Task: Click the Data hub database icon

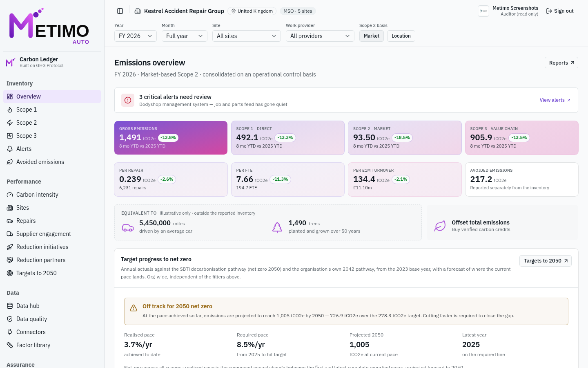Action: 10,306
